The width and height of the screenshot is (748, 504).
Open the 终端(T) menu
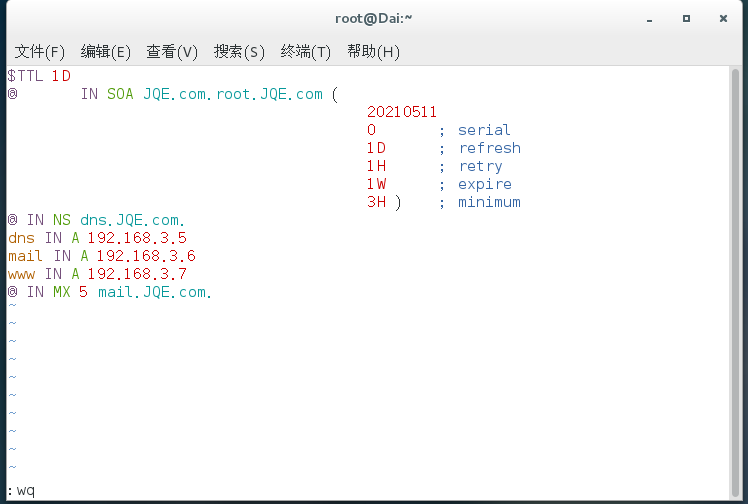coord(305,51)
